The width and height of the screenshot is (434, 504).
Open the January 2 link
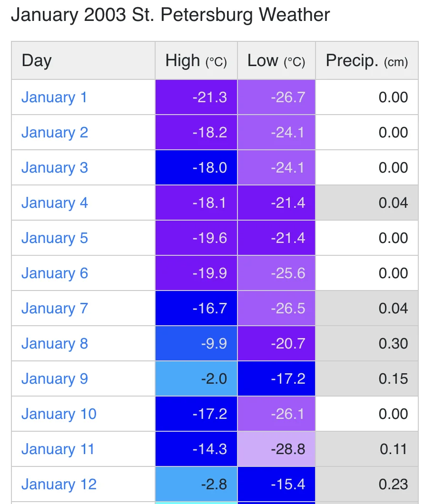point(55,133)
